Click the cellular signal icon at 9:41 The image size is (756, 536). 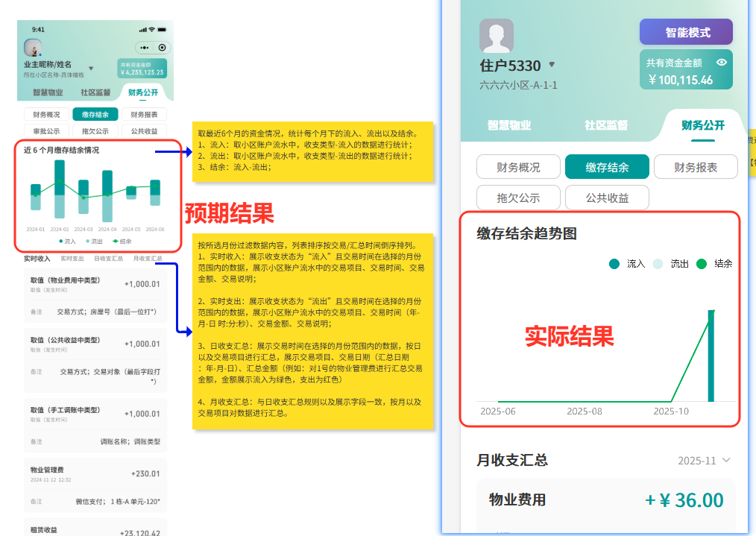click(142, 30)
